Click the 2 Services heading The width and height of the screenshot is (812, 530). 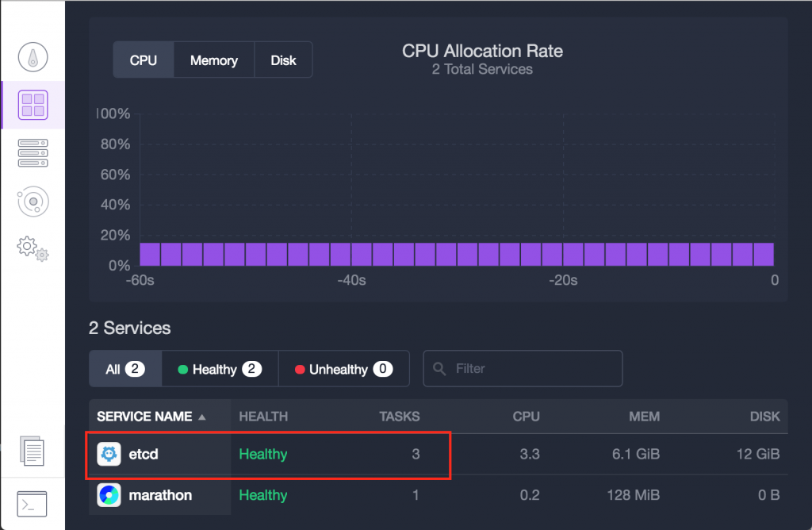click(x=129, y=328)
